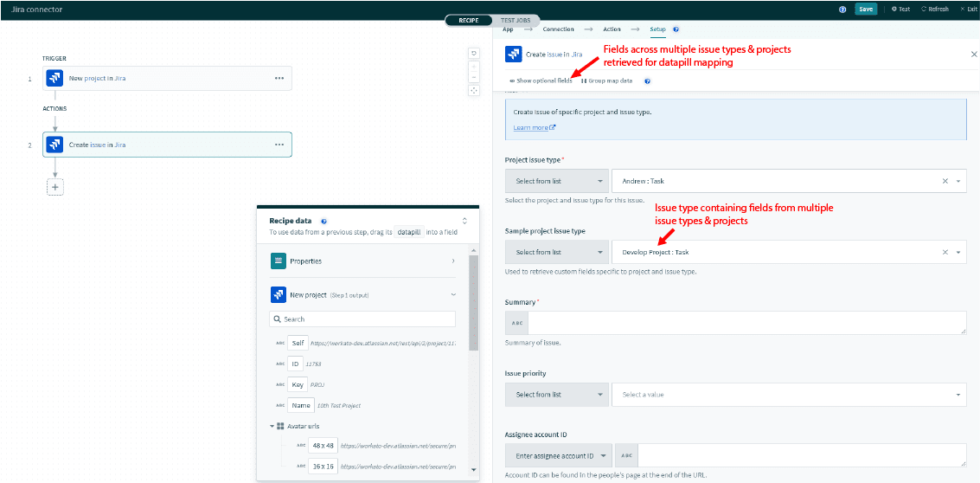Image resolution: width=980 pixels, height=483 pixels.
Task: Click help icon beside Recipe data title
Action: coord(323,221)
